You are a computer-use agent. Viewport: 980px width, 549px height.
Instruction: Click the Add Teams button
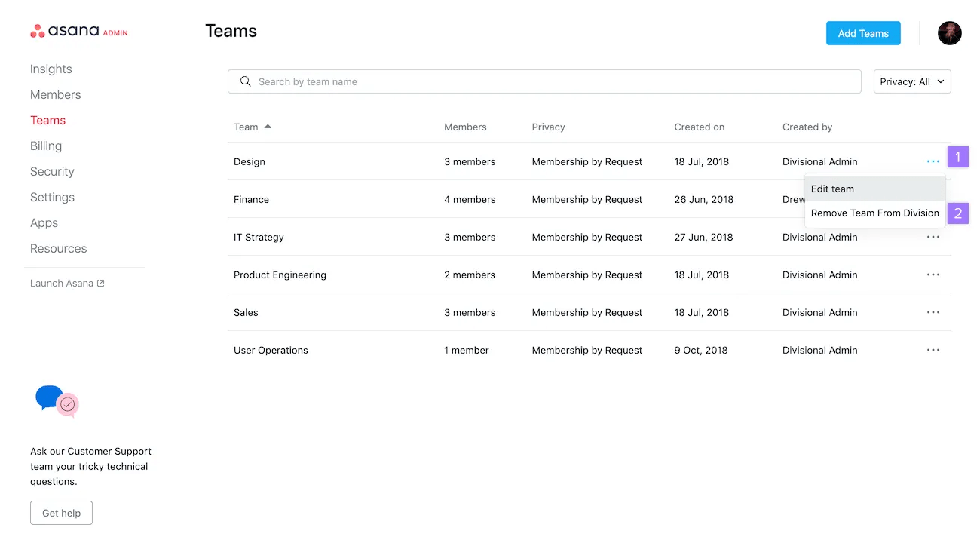pyautogui.click(x=862, y=33)
